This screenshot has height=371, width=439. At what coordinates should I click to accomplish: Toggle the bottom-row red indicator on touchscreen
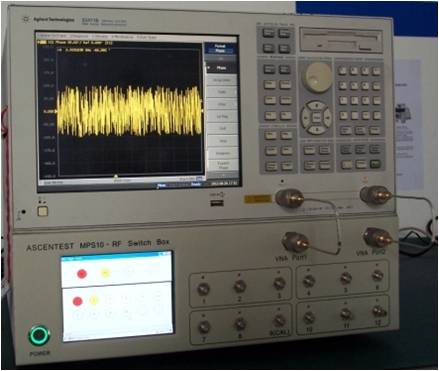click(x=77, y=302)
